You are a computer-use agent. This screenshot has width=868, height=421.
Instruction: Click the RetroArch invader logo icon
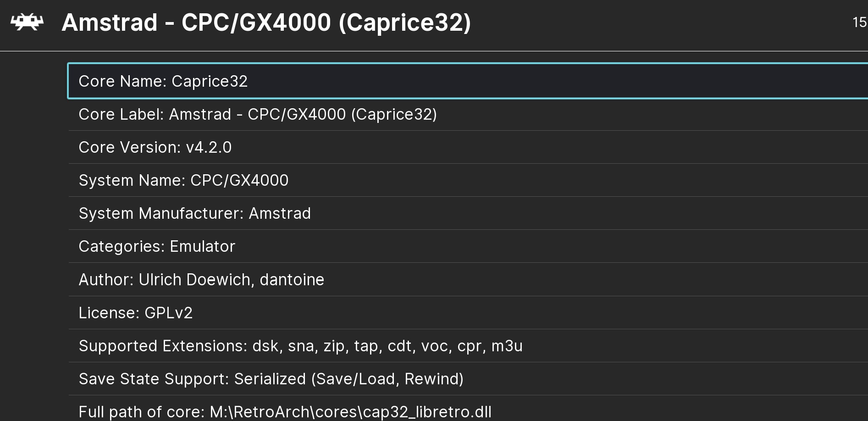pyautogui.click(x=27, y=22)
